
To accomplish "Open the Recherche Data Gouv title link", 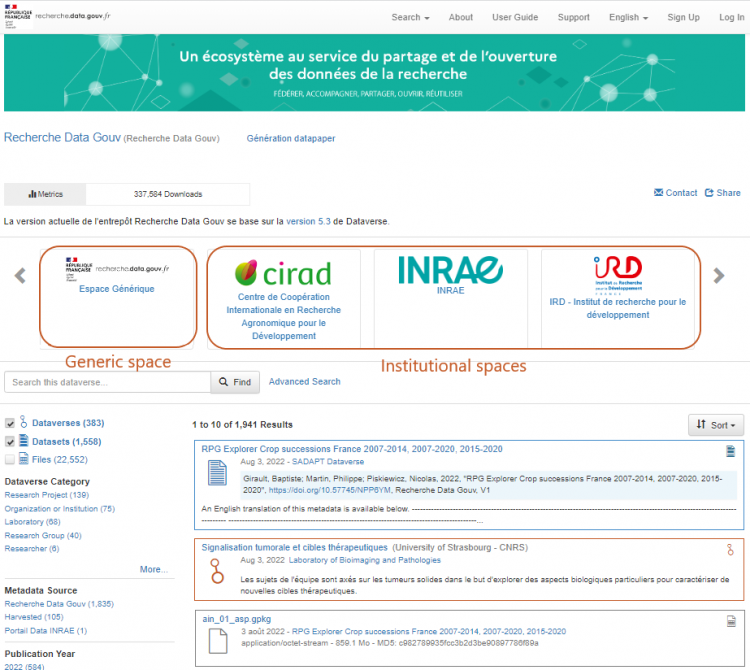I will (x=62, y=137).
